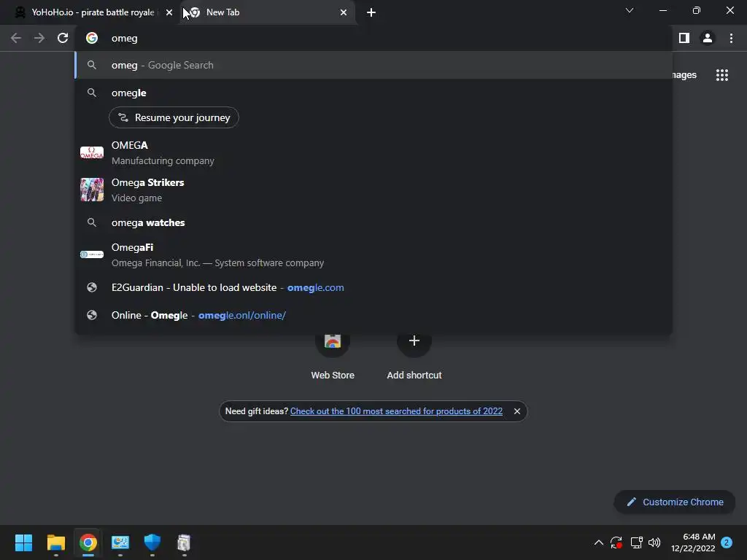This screenshot has height=560, width=747.
Task: Open the control panel monitor taskbar icon
Action: click(x=120, y=542)
